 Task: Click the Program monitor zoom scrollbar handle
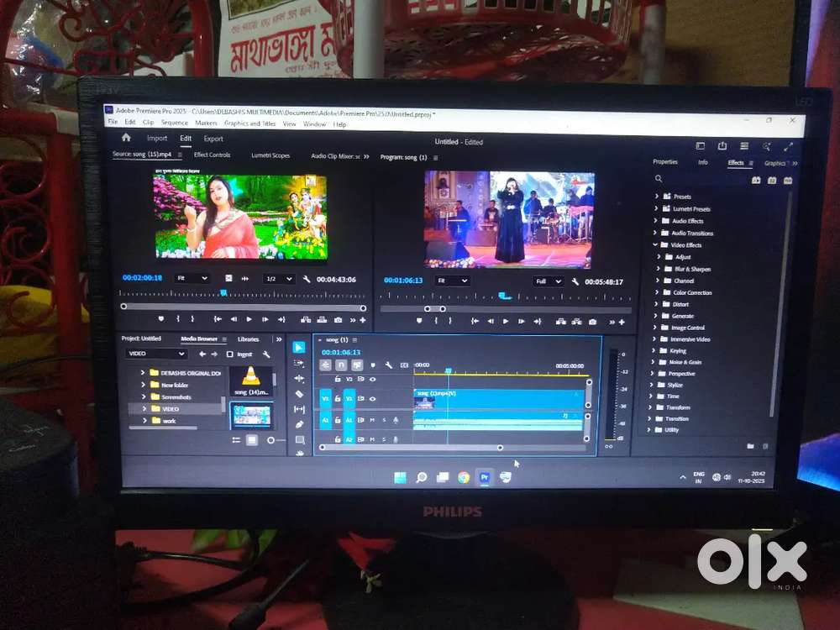(x=435, y=308)
